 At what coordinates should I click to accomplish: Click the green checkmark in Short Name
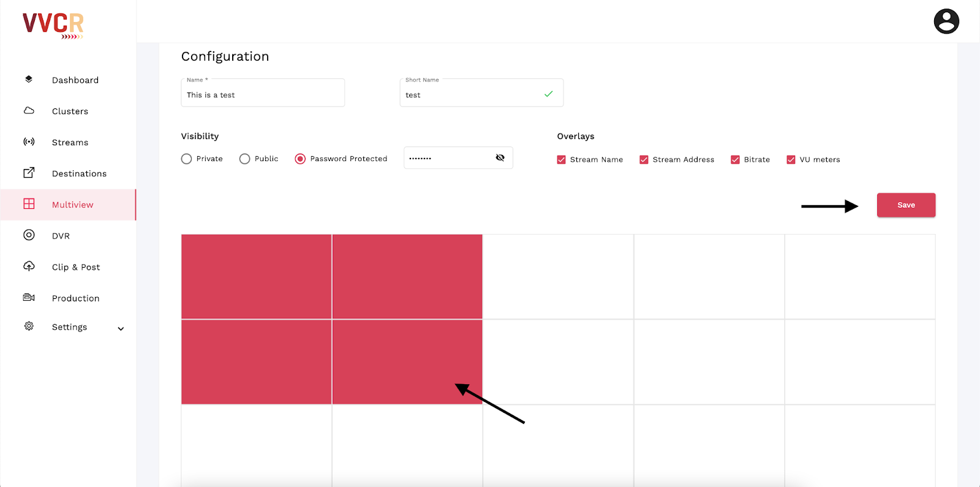point(548,94)
